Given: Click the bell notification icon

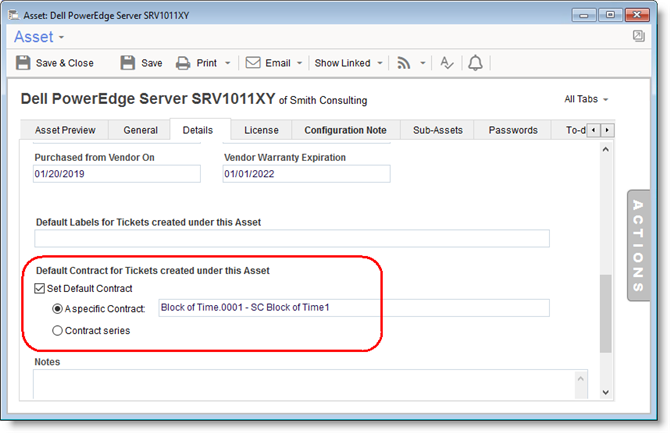Looking at the screenshot, I should [475, 62].
